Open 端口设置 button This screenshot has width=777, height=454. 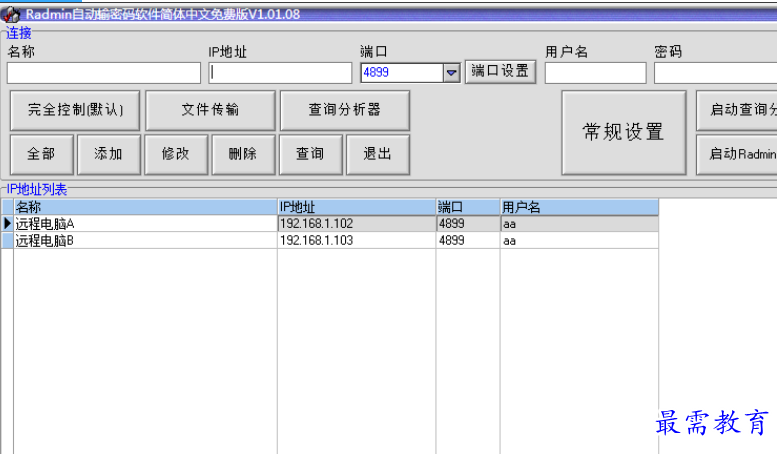(500, 71)
